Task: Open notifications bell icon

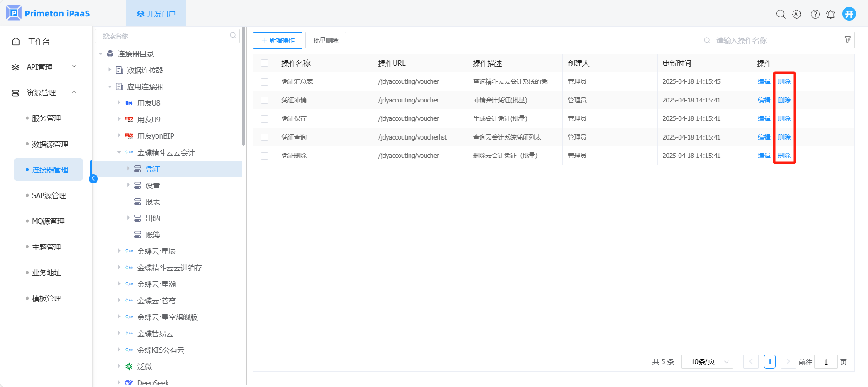Action: (830, 15)
